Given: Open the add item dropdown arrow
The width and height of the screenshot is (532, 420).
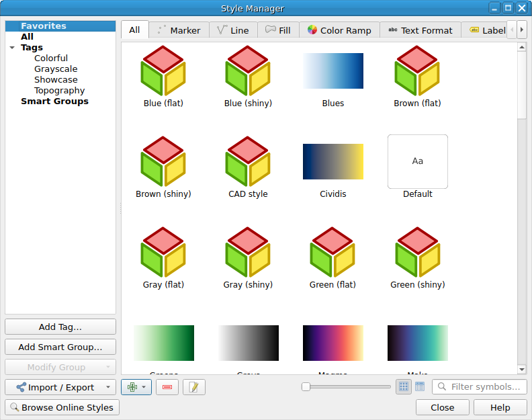Looking at the screenshot, I should pyautogui.click(x=144, y=387).
